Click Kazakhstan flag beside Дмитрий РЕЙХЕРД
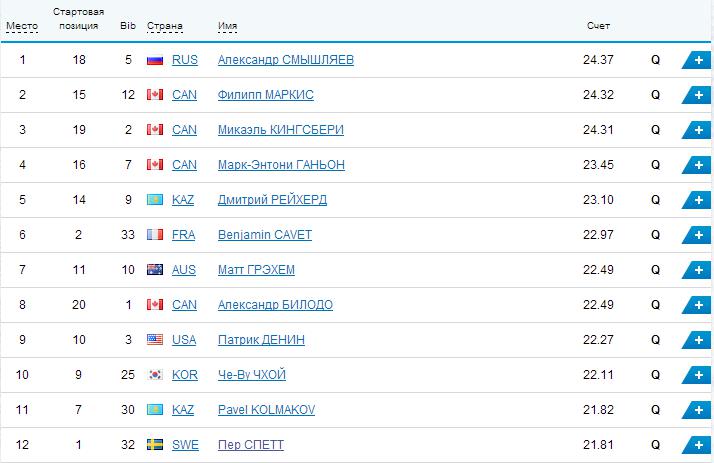 click(x=155, y=200)
